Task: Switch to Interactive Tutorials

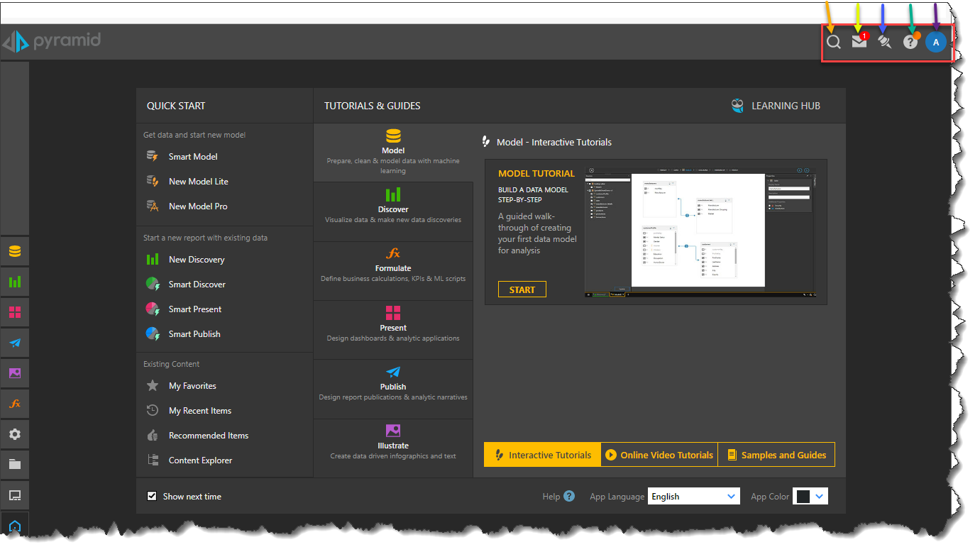Action: point(542,455)
